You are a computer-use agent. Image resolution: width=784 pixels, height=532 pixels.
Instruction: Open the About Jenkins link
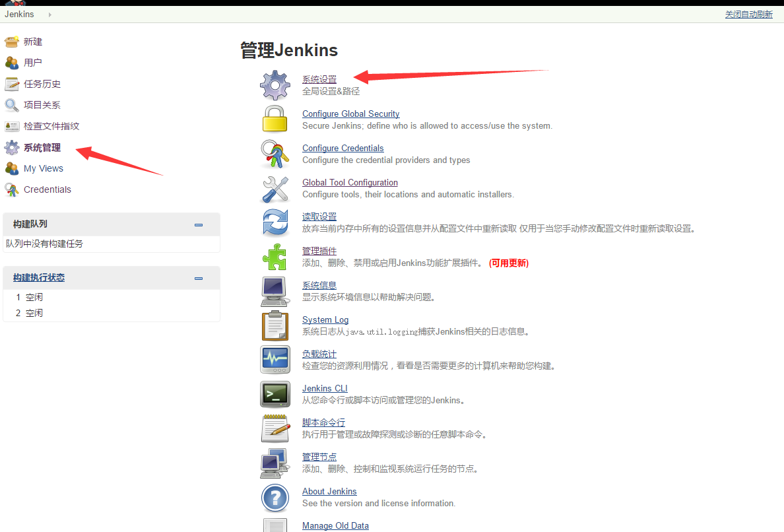(x=329, y=492)
